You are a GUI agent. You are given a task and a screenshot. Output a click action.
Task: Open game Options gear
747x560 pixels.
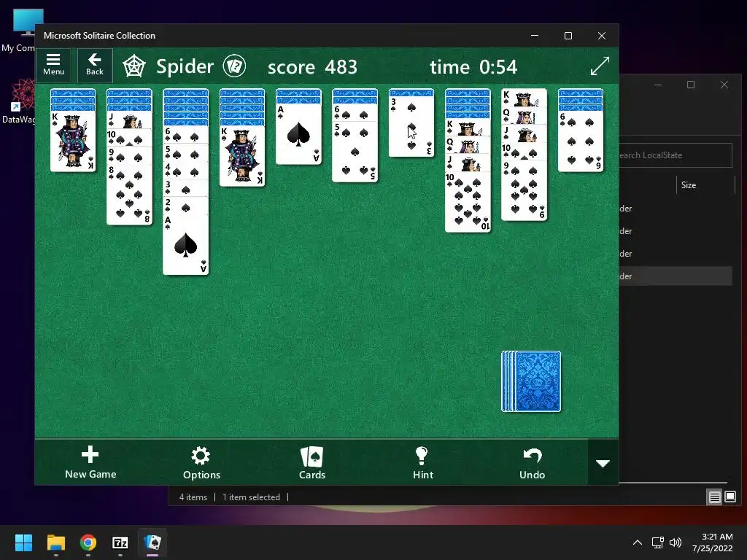tap(201, 462)
